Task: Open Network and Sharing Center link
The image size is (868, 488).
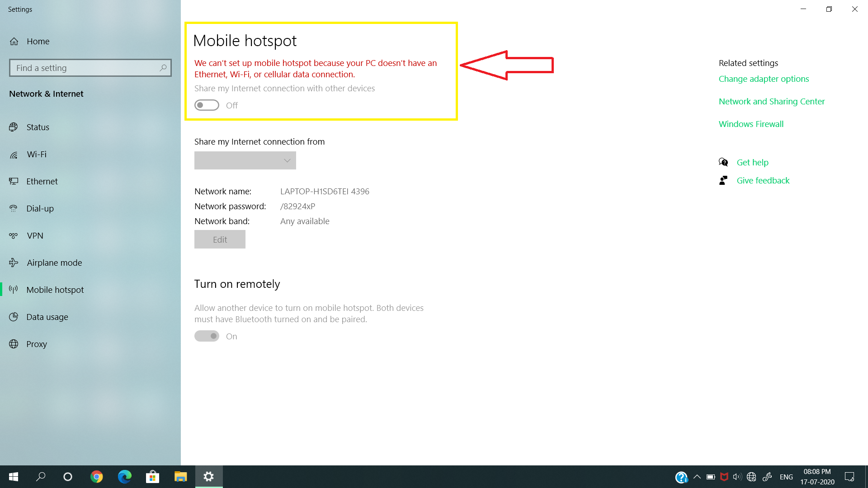Action: coord(771,102)
